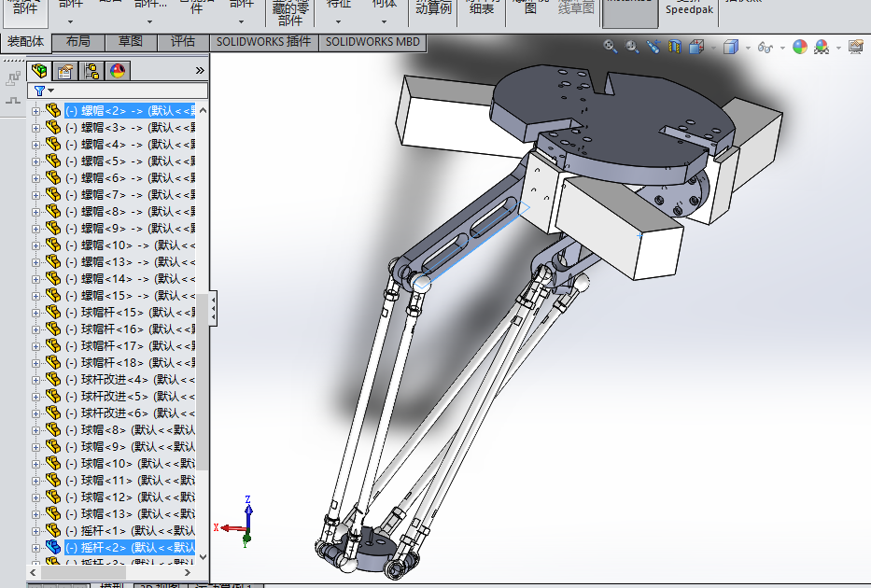
Task: Expand the 摇杆<2> tree node
Action: 36,548
